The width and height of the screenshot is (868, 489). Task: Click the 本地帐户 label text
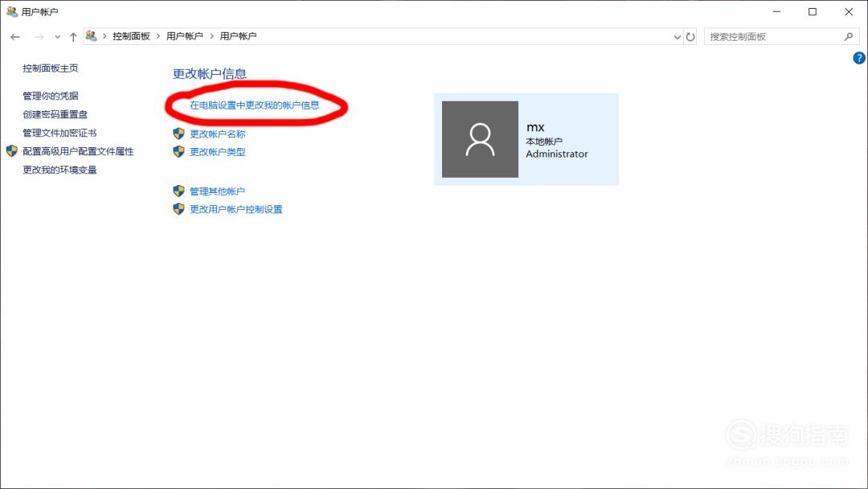tap(544, 142)
